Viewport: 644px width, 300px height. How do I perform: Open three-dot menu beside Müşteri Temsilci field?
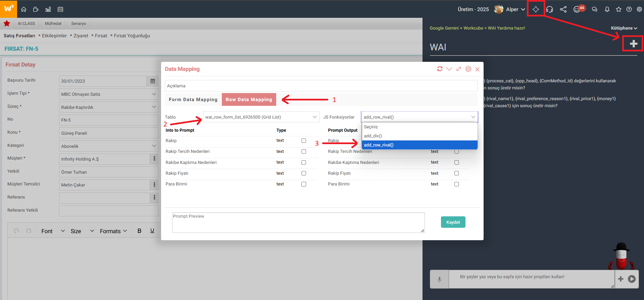[x=154, y=184]
